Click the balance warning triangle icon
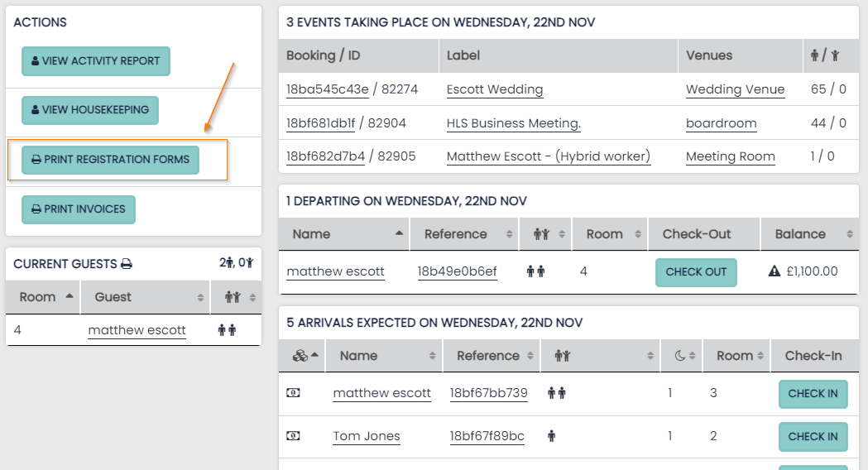This screenshot has height=470, width=868. click(x=774, y=271)
